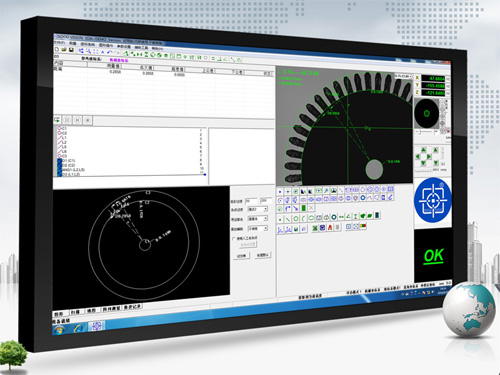Viewport: 500px width, 375px height.
Task: Expand the second dropdown in settings panel
Action: (x=258, y=219)
